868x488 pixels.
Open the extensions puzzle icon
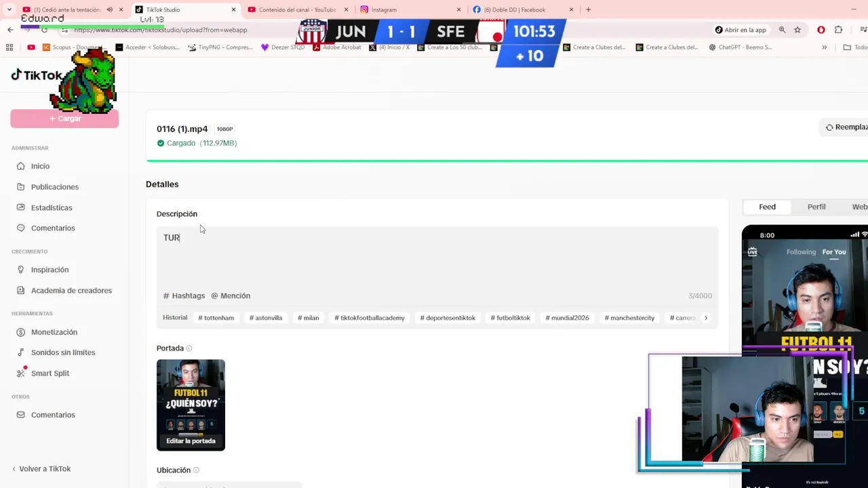click(x=839, y=30)
